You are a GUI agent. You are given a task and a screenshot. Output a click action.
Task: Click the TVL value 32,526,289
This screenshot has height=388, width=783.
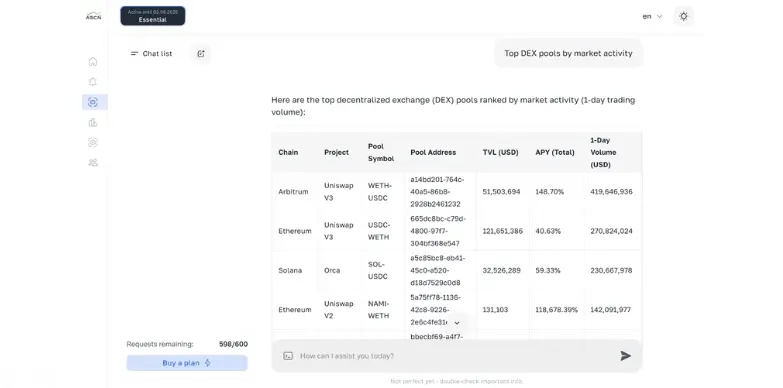click(501, 271)
